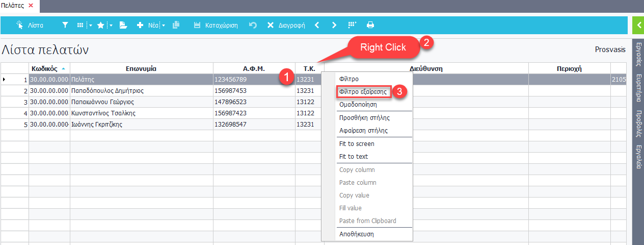The height and width of the screenshot is (245, 644).
Task: Go to previous record with left arrow
Action: [317, 25]
